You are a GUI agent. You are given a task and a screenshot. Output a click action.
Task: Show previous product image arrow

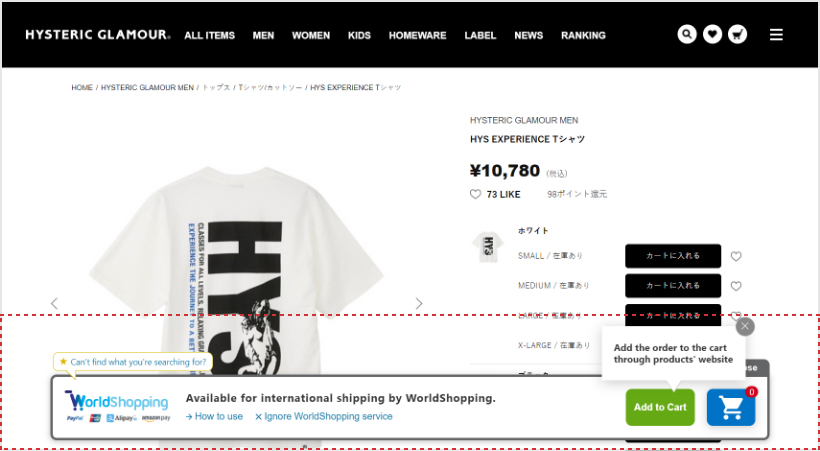point(54,303)
